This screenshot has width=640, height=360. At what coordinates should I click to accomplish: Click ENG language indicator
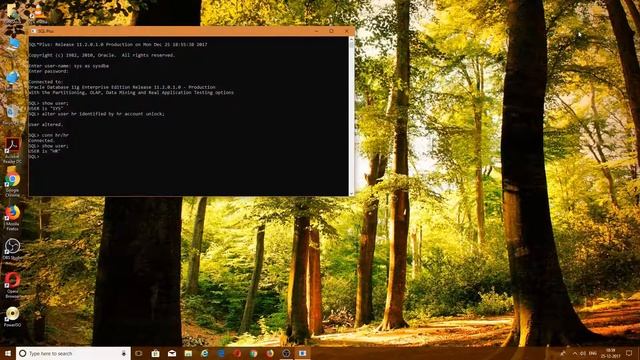593,353
